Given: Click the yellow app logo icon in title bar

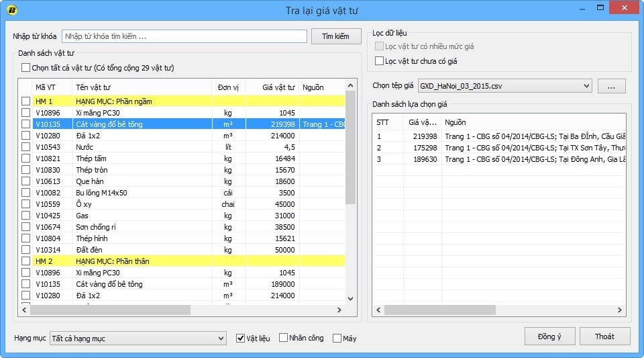Looking at the screenshot, I should coord(11,9).
